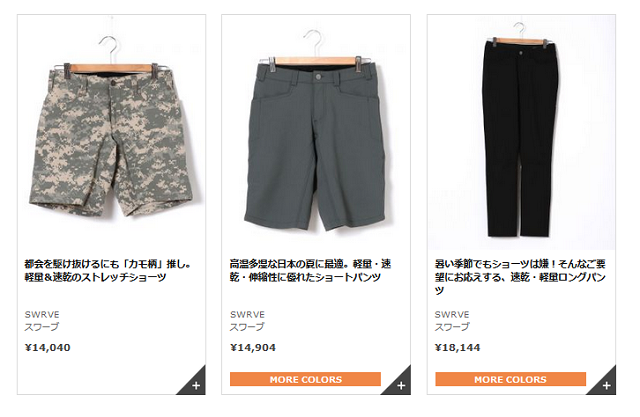Viewport: 640px width, 417px height.
Task: Open gray shorts Japanese description link
Action: coord(310,271)
